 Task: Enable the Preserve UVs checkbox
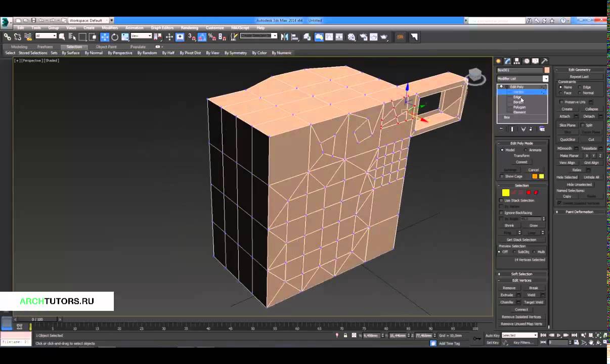561,102
